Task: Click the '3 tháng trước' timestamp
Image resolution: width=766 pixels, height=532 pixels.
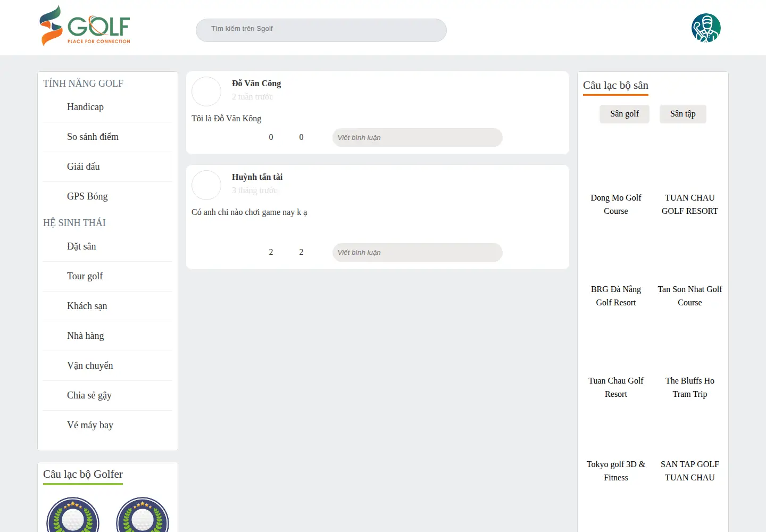Action: pos(254,190)
